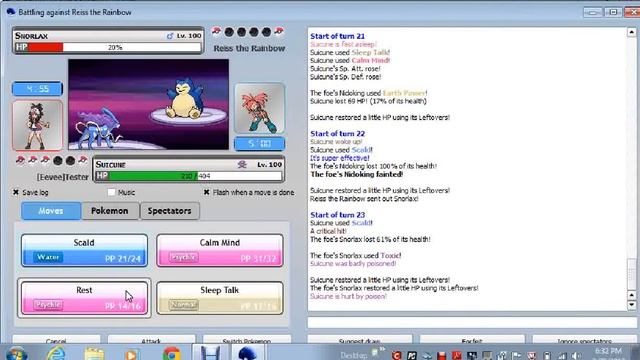This screenshot has height=360, width=640.
Task: Open the Windows Start menu
Action: point(16,353)
